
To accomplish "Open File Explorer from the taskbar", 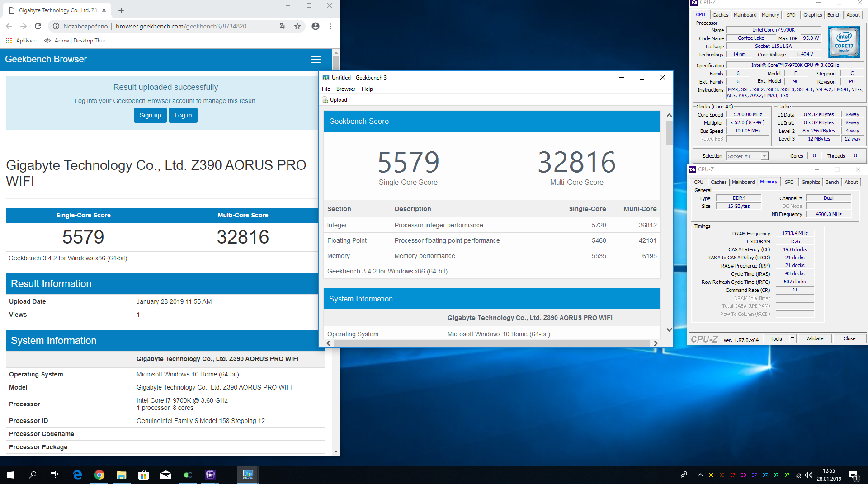I will coord(122,475).
